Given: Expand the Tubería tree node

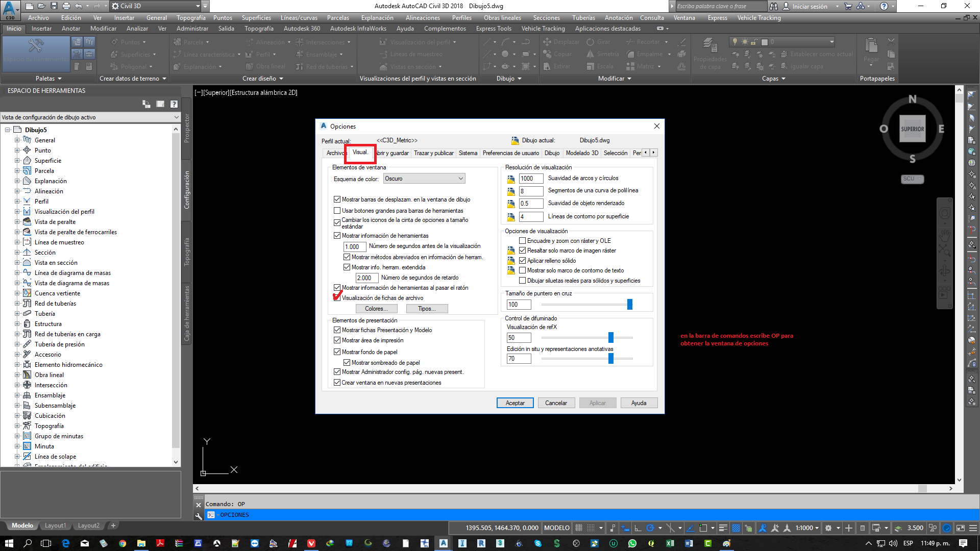Looking at the screenshot, I should coord(17,314).
